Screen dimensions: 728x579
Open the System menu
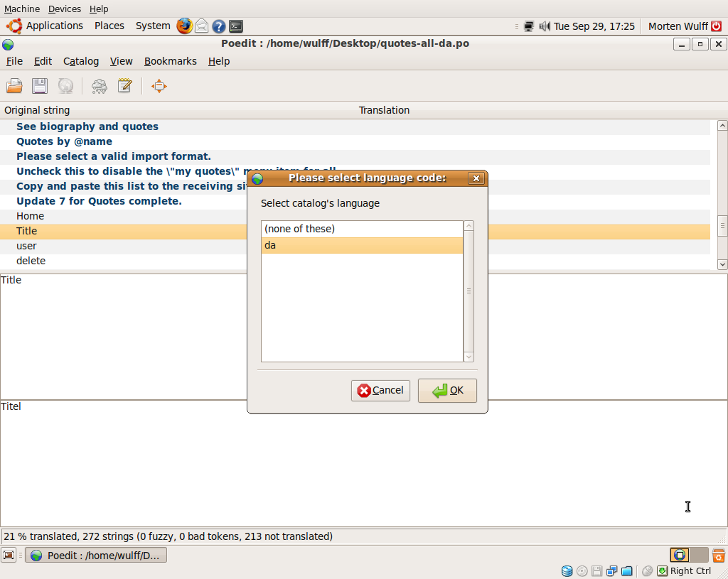[153, 26]
